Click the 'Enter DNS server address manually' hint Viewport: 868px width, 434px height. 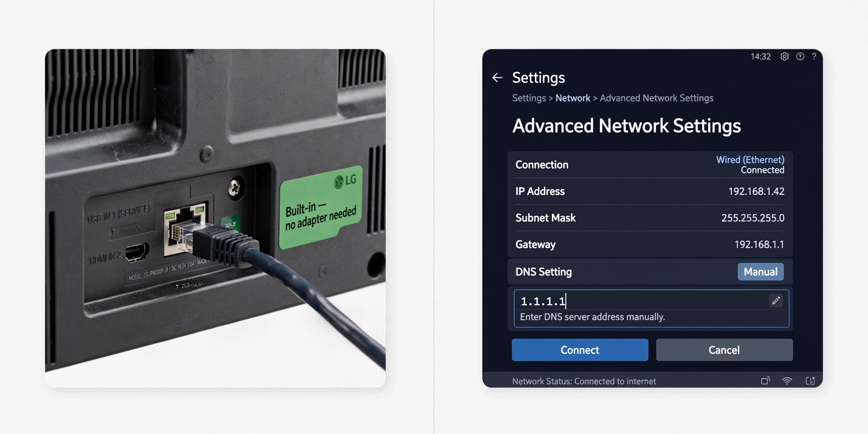click(592, 317)
